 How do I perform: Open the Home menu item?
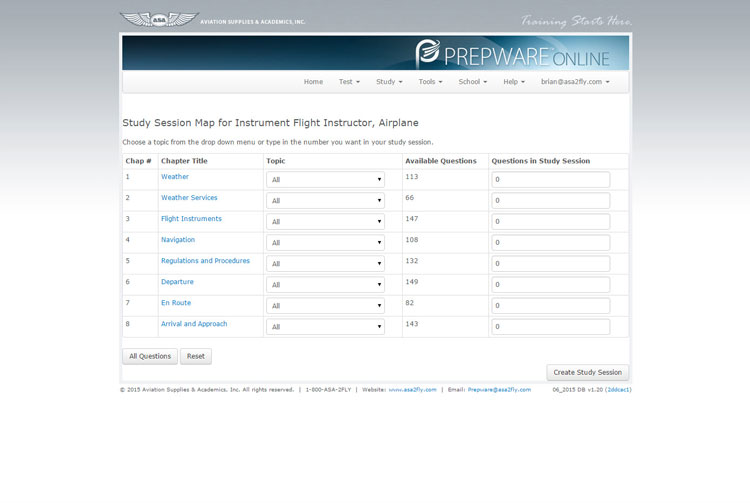click(313, 82)
